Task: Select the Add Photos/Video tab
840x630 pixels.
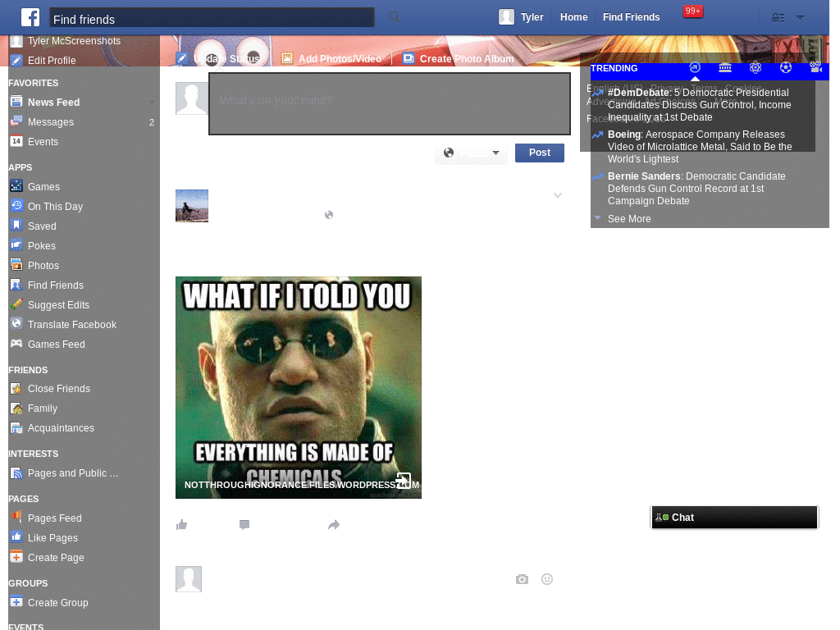Action: pos(331,58)
